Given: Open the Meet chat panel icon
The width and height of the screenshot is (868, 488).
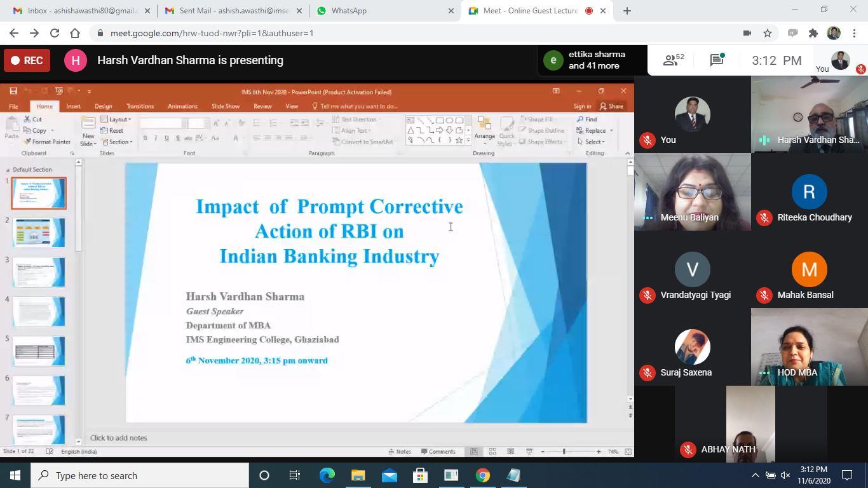Looking at the screenshot, I should [717, 60].
